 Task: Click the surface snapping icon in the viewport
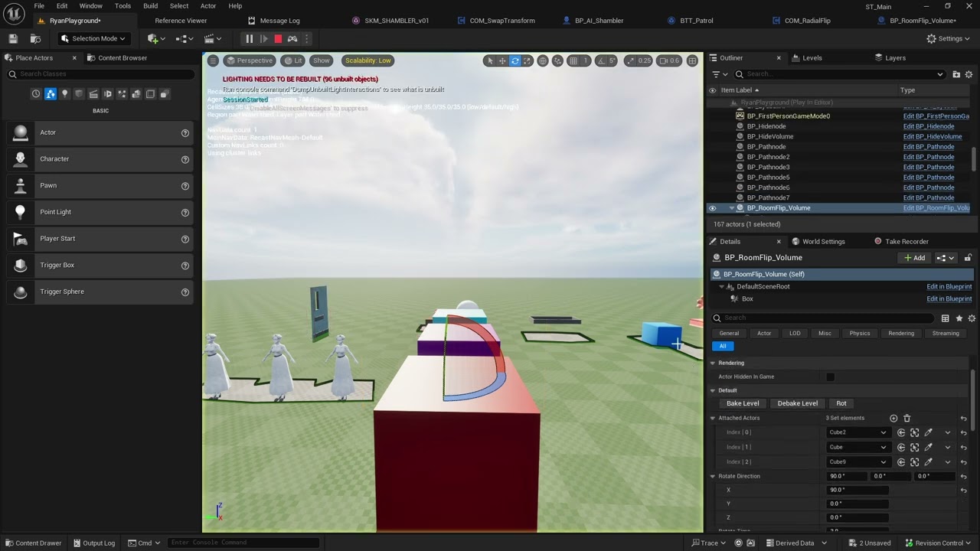pos(557,60)
